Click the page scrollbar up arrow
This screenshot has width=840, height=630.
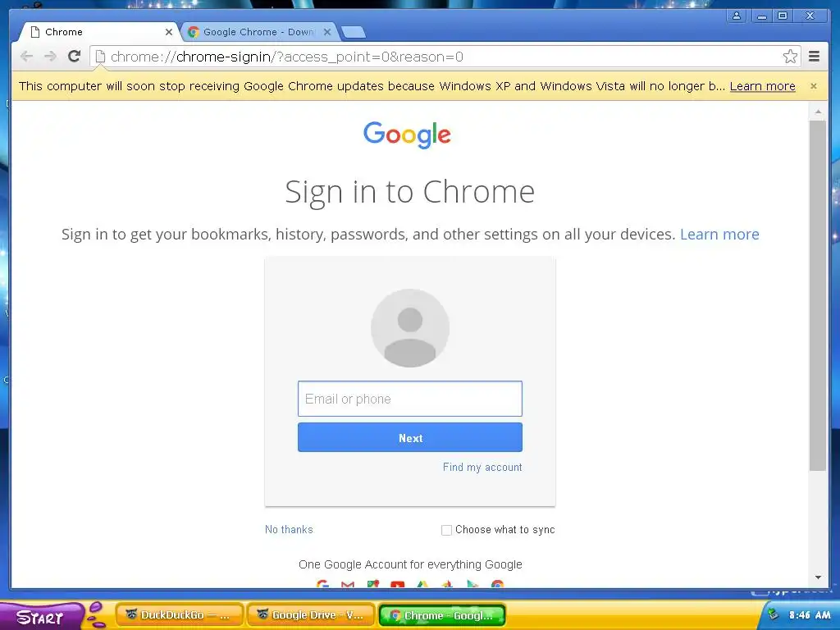818,112
